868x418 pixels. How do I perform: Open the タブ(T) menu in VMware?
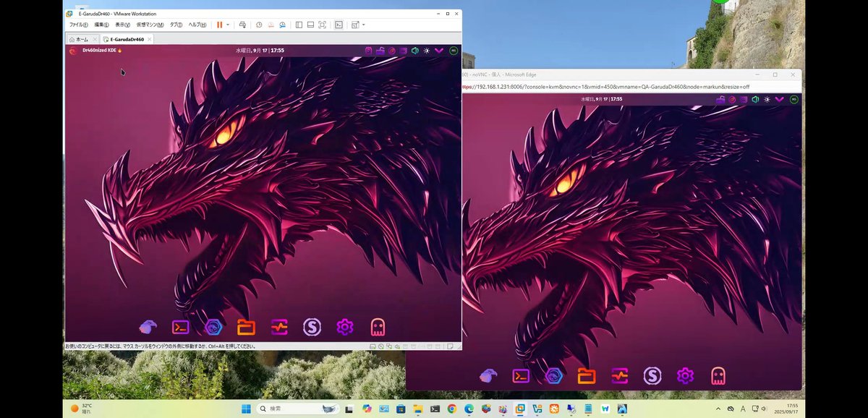tap(176, 25)
